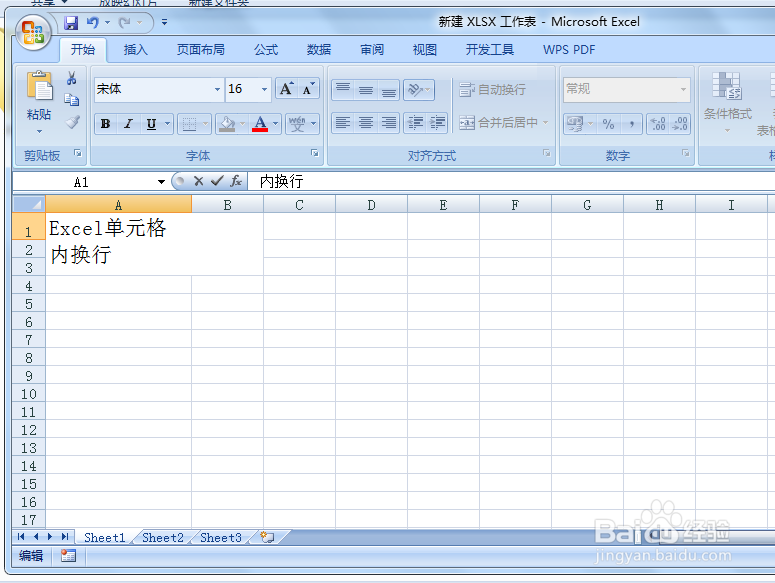This screenshot has width=775, height=583.
Task: Click the insert function fx icon
Action: [236, 181]
